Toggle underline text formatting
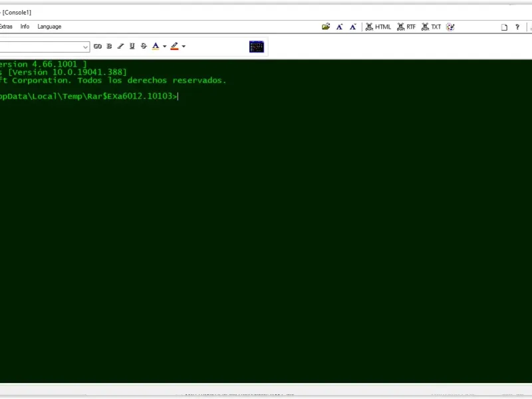Image resolution: width=532 pixels, height=399 pixels. pos(132,46)
